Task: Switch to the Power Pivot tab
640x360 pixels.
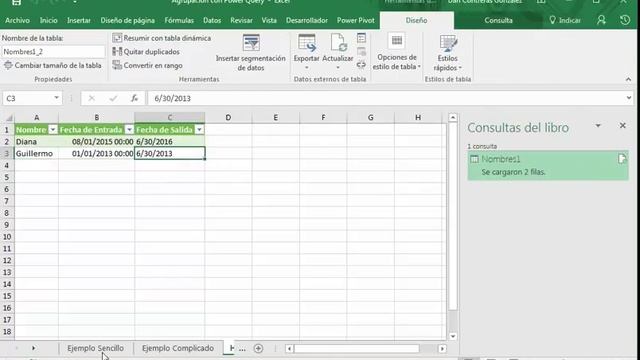Action: point(356,20)
